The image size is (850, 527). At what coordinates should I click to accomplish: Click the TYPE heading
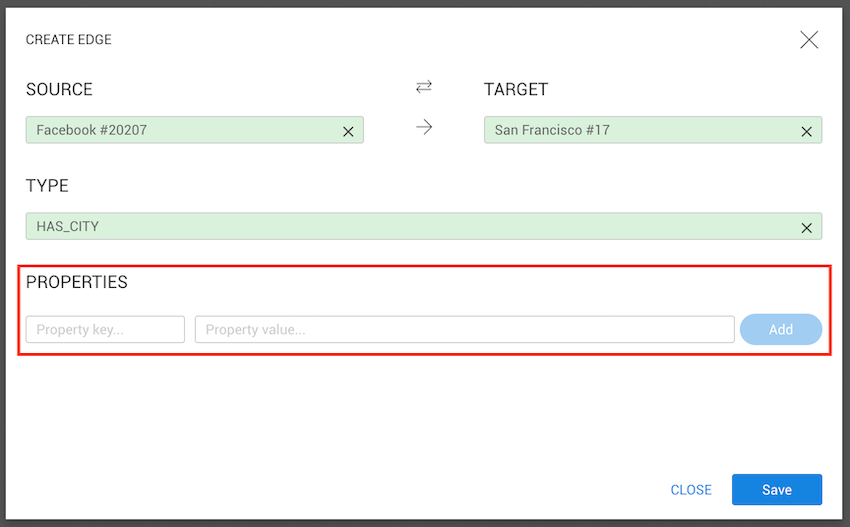pos(47,187)
